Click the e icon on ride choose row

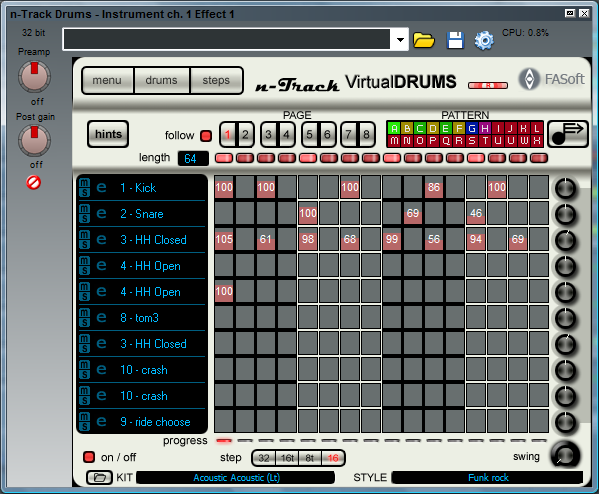pos(101,421)
